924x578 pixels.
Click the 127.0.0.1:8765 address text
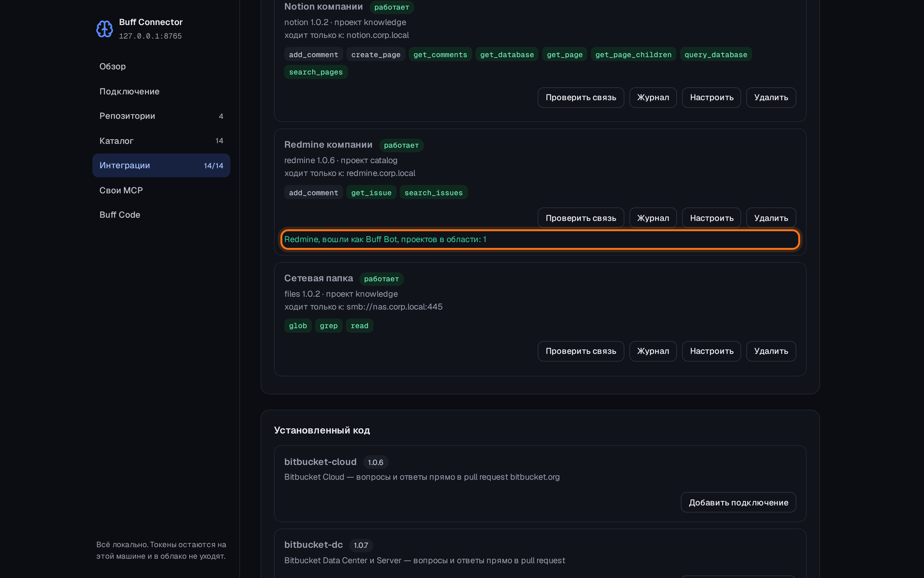(x=150, y=36)
